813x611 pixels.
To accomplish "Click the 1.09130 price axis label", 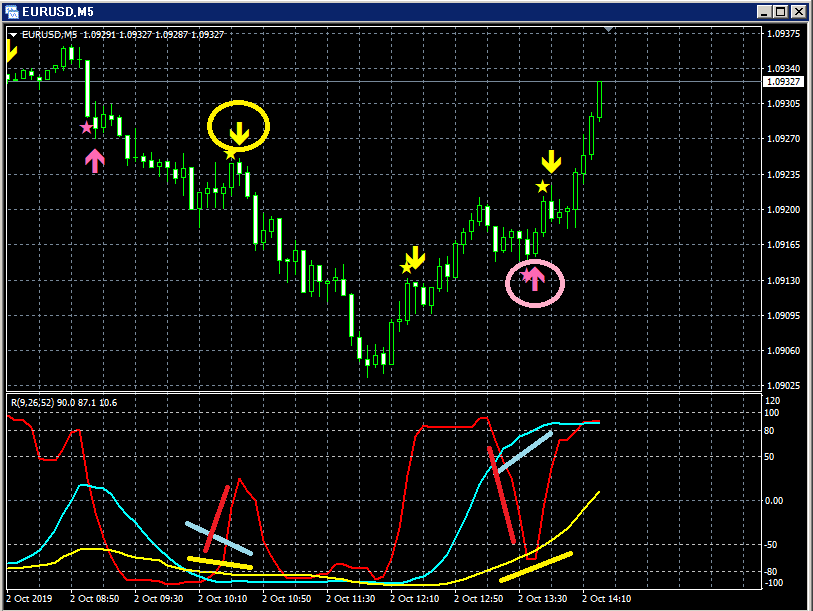I will [783, 280].
